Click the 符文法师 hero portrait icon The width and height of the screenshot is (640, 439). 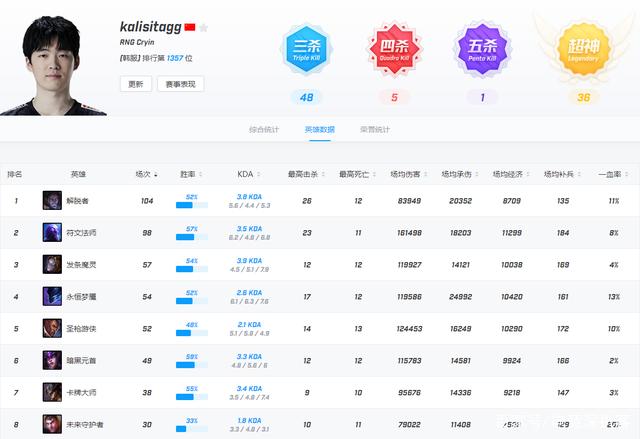[x=52, y=233]
